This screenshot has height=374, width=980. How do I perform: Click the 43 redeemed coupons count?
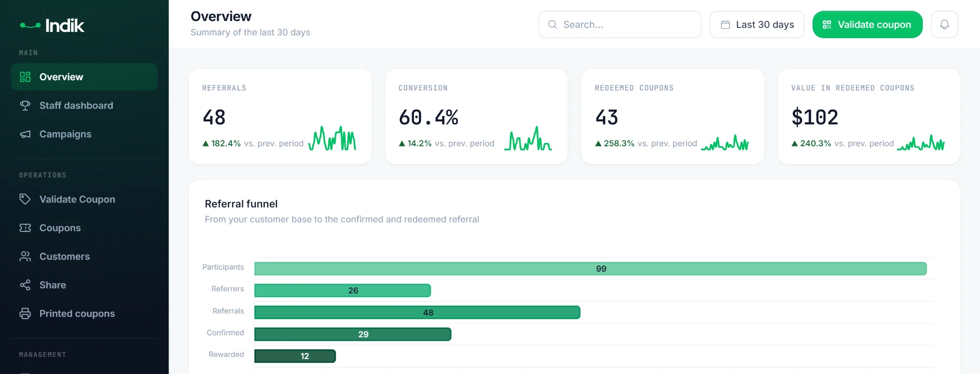607,117
